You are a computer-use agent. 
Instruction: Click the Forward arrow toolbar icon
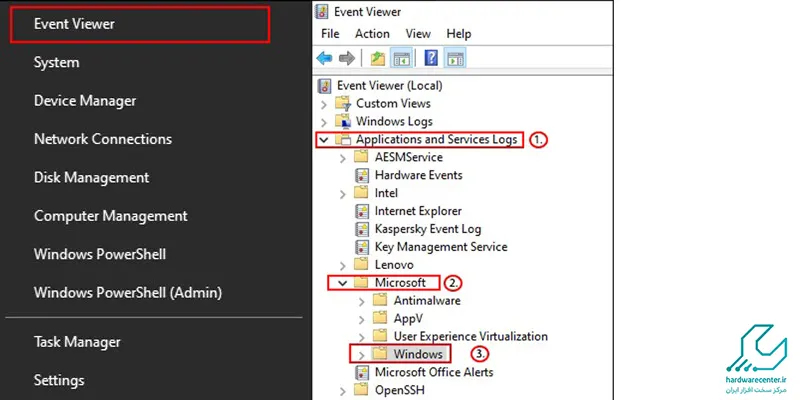pos(347,58)
